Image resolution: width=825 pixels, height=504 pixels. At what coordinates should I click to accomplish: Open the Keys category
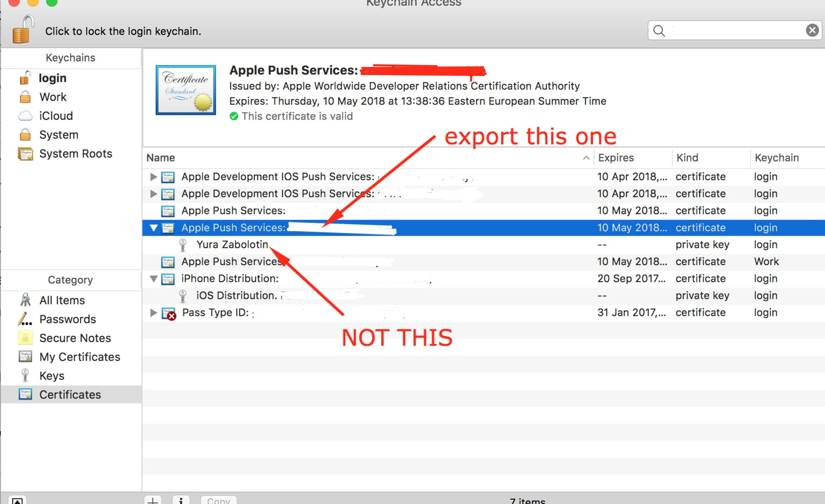tap(51, 376)
